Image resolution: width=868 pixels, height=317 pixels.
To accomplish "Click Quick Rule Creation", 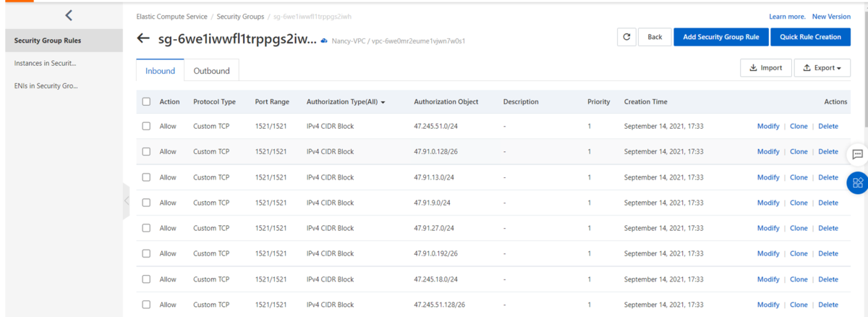I will click(810, 37).
